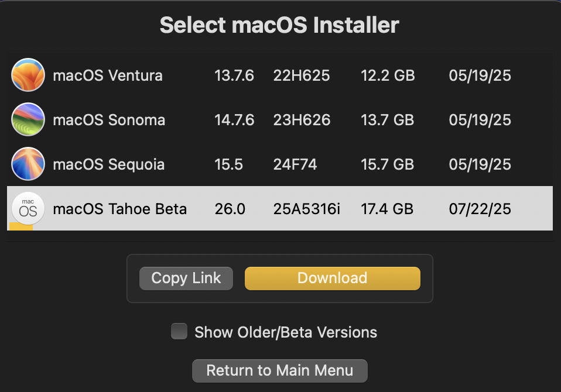Click the macOS Sequoia icon

tap(28, 164)
